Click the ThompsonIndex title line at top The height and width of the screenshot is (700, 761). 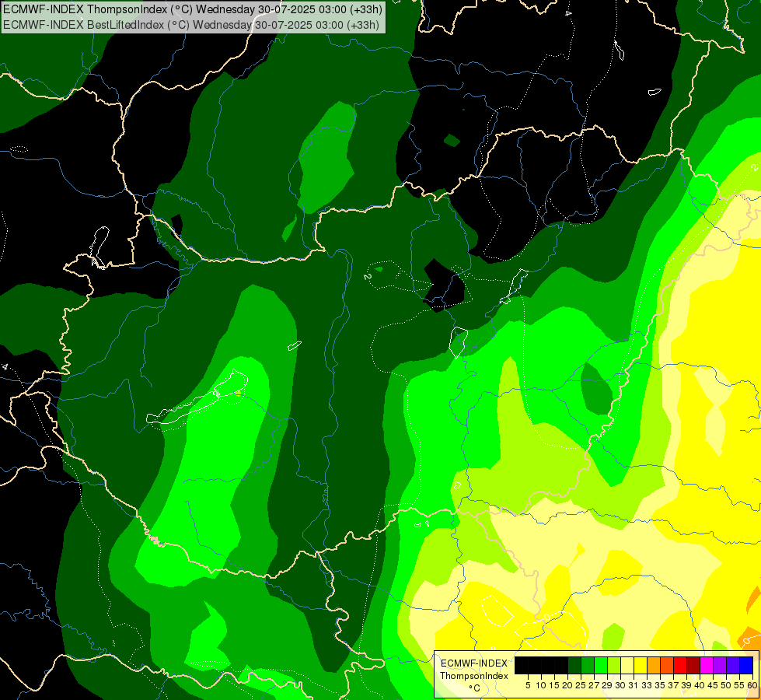click(x=193, y=9)
